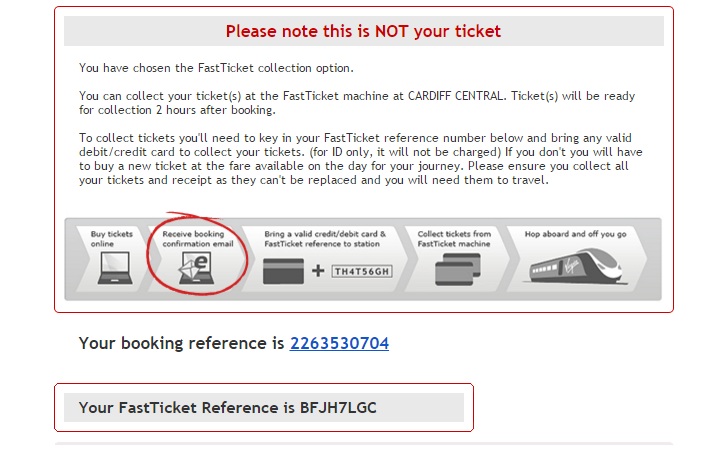728x476 pixels.
Task: Click the 'Buy tickets online' step label
Action: (112, 239)
